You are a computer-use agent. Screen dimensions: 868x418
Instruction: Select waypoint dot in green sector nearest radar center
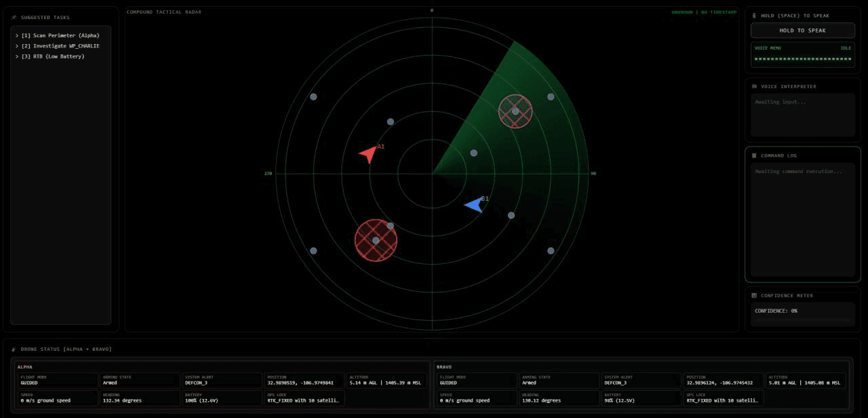(473, 153)
